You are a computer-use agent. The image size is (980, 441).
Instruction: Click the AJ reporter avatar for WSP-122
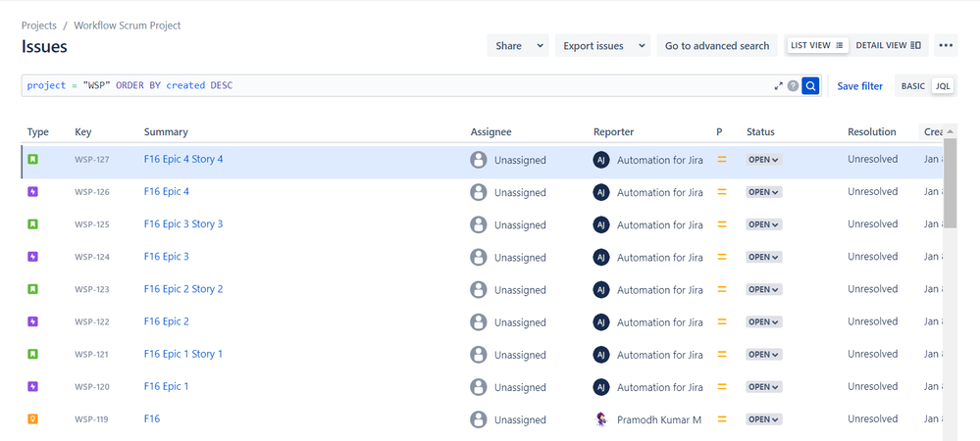[x=600, y=322]
